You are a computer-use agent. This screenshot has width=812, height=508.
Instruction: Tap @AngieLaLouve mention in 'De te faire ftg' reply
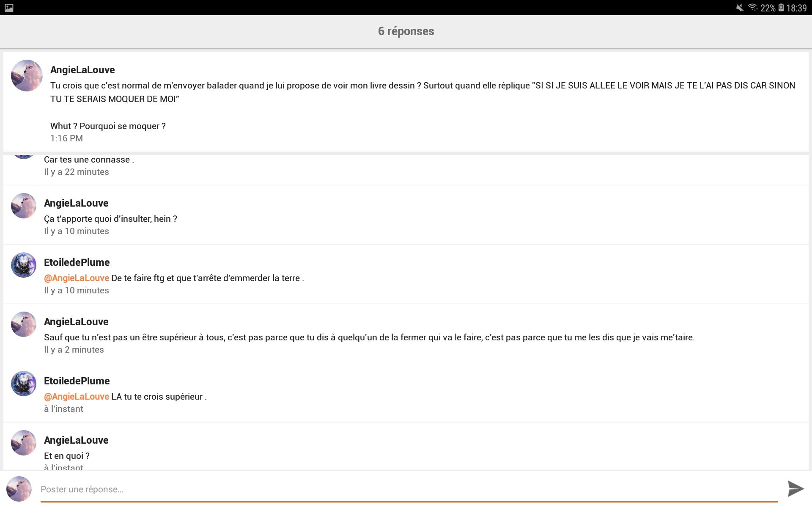pyautogui.click(x=77, y=278)
